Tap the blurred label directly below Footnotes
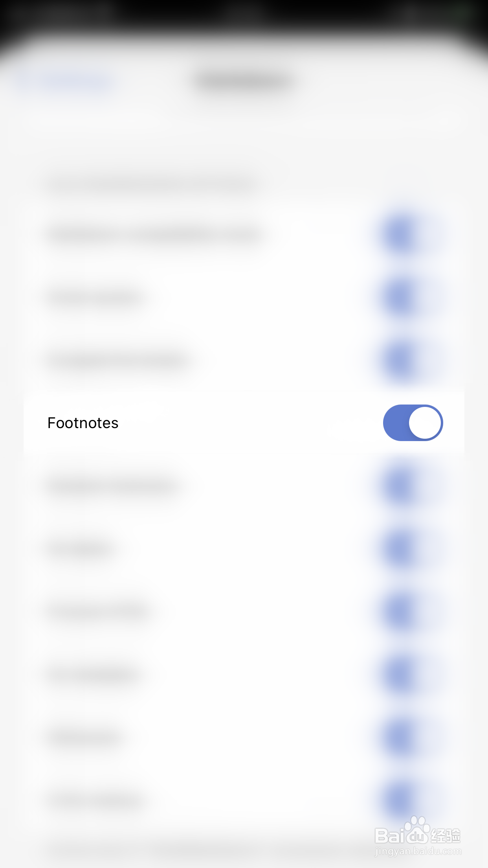The width and height of the screenshot is (488, 868). pyautogui.click(x=112, y=487)
